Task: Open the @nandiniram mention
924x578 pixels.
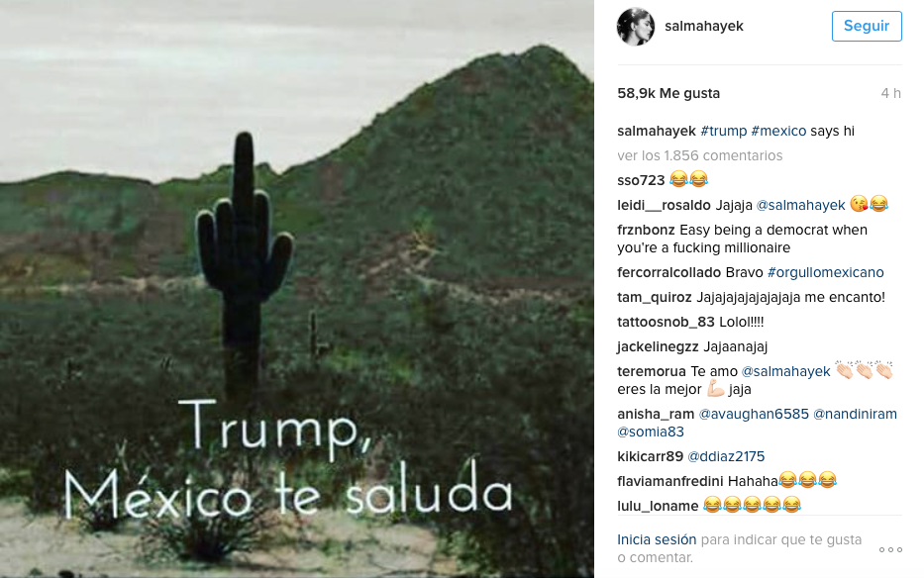Action: click(x=855, y=415)
